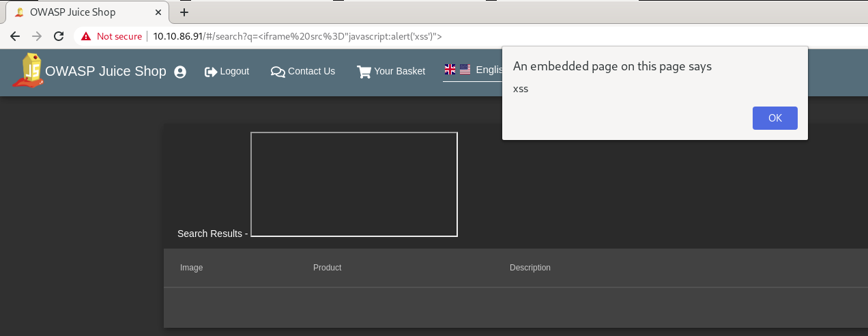Click the Logout button in navbar
This screenshot has width=868, height=336.
(227, 71)
